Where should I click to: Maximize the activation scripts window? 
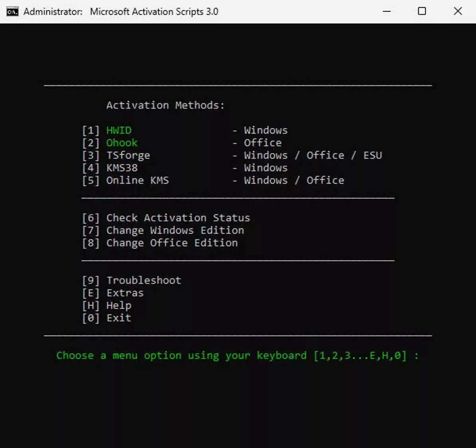(421, 11)
